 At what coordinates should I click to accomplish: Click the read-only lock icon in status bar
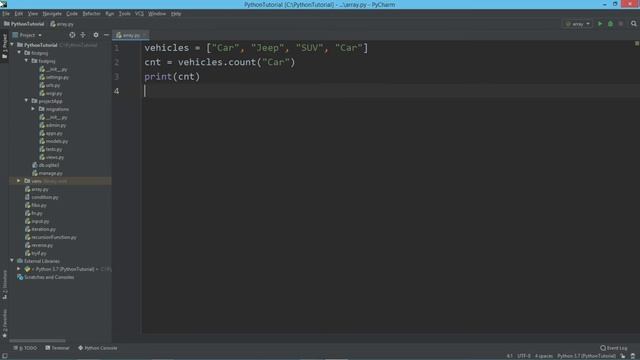pos(622,356)
